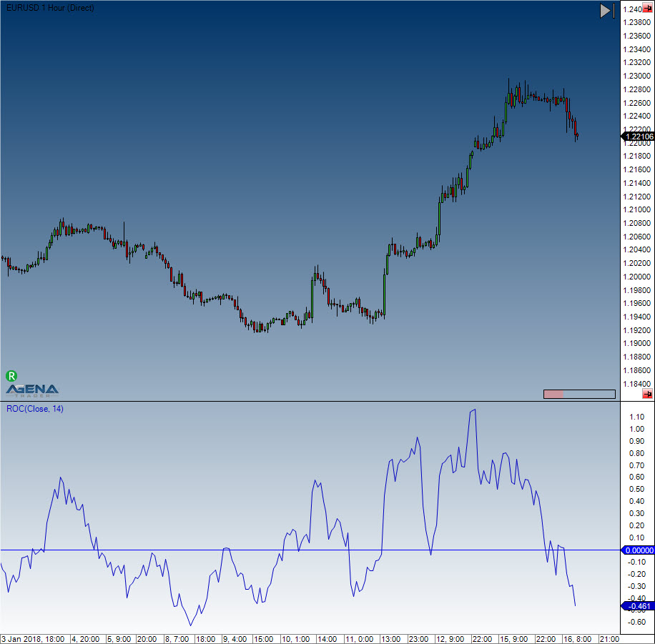This screenshot has width=655, height=644.
Task: Click the zero-line marker 0.00000
Action: tap(638, 550)
